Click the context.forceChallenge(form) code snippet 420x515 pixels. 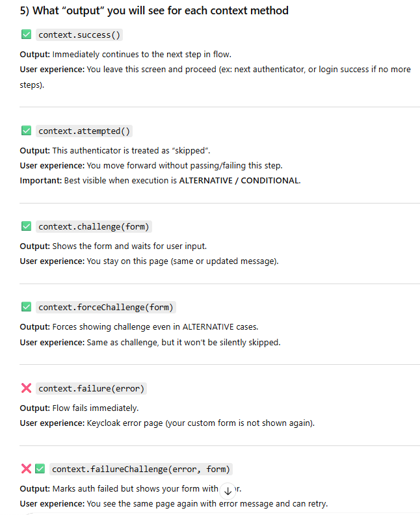[x=106, y=307]
